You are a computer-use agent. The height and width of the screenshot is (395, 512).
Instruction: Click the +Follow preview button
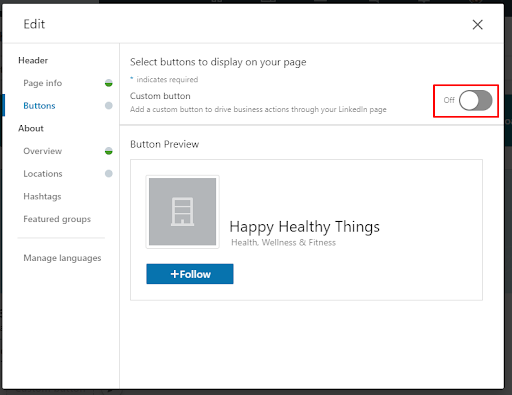[x=190, y=274]
